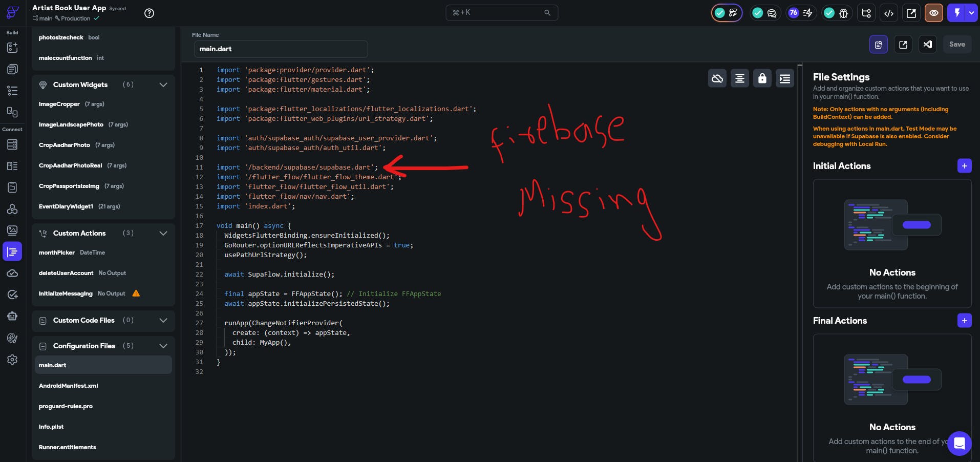Open the debug bug icon panel
The width and height of the screenshot is (980, 462).
pos(843,13)
